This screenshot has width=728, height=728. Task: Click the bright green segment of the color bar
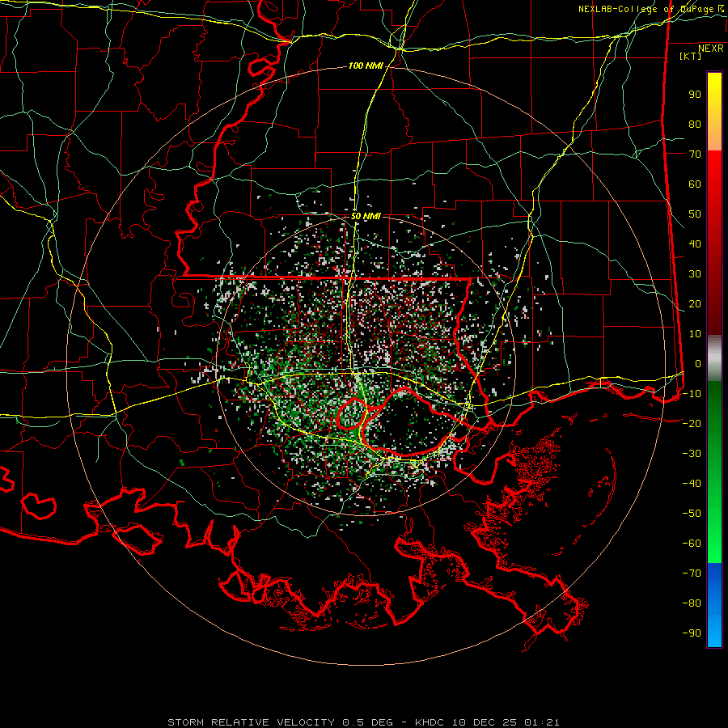714,472
